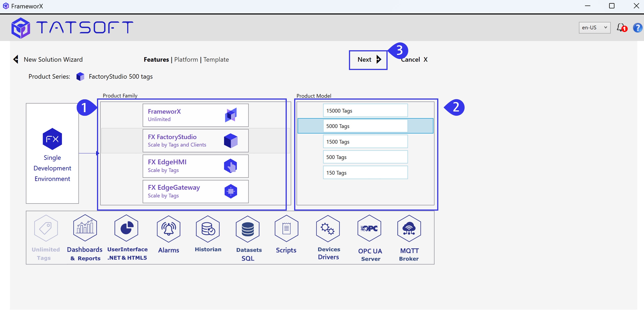Click Cancel X to exit wizard

pyautogui.click(x=414, y=59)
